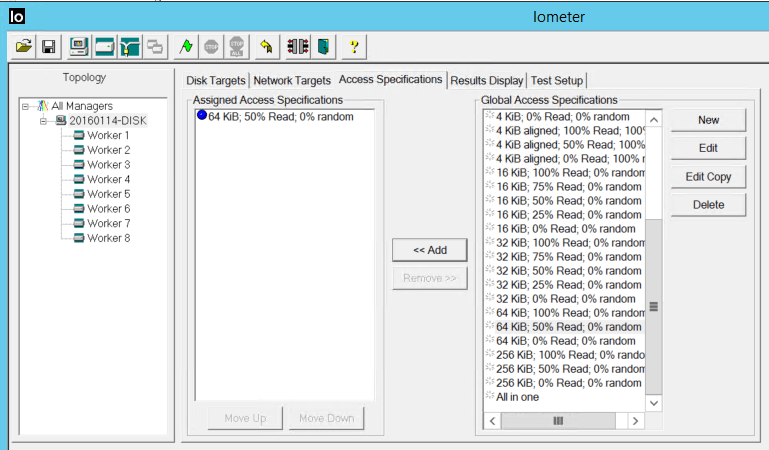Add a new network worker
769x450 pixels.
tap(130, 46)
